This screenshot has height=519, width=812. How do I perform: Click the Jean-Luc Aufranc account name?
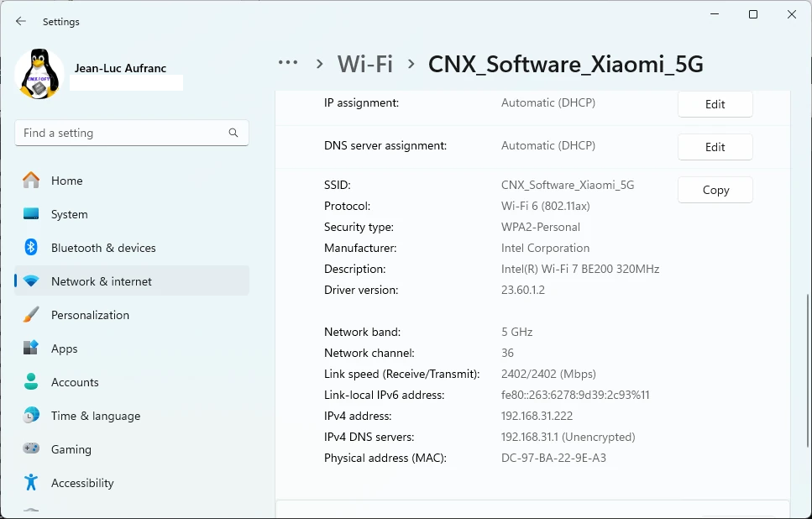click(x=120, y=68)
